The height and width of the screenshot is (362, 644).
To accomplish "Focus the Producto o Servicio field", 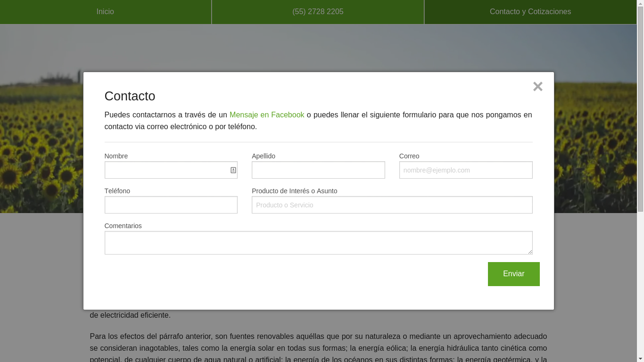I will click(x=392, y=205).
